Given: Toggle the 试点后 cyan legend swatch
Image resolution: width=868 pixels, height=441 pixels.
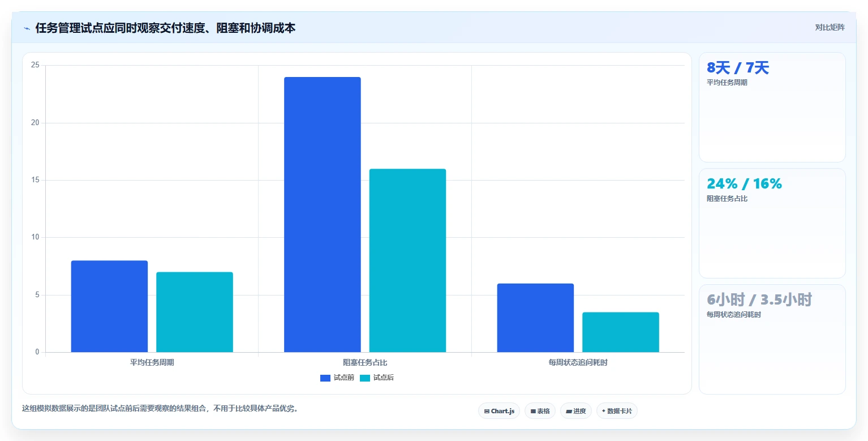Looking at the screenshot, I should (365, 378).
